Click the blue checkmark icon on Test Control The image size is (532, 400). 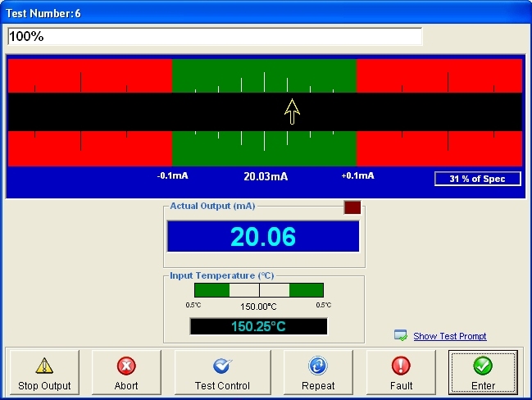221,366
